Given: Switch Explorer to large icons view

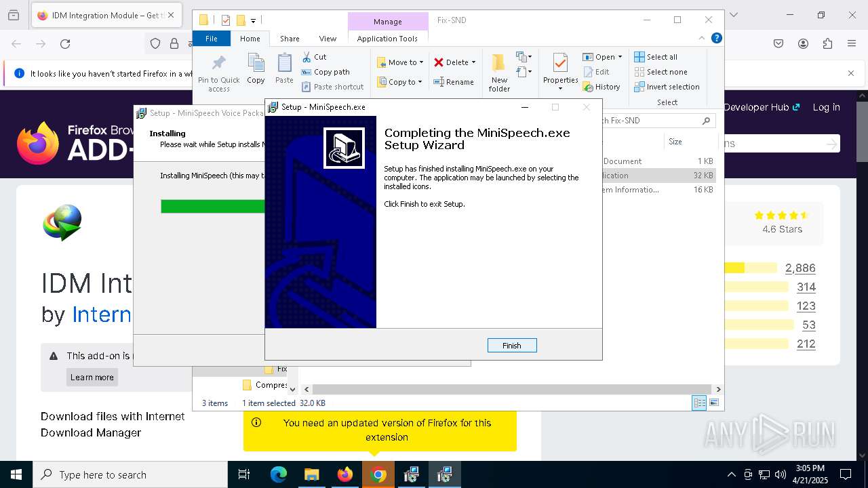Looking at the screenshot, I should click(713, 403).
